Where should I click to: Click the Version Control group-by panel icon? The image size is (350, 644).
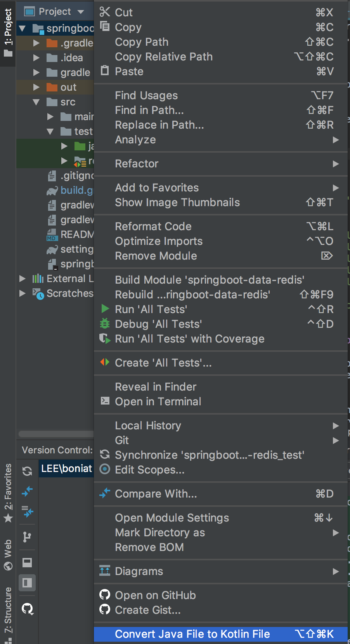click(x=27, y=562)
